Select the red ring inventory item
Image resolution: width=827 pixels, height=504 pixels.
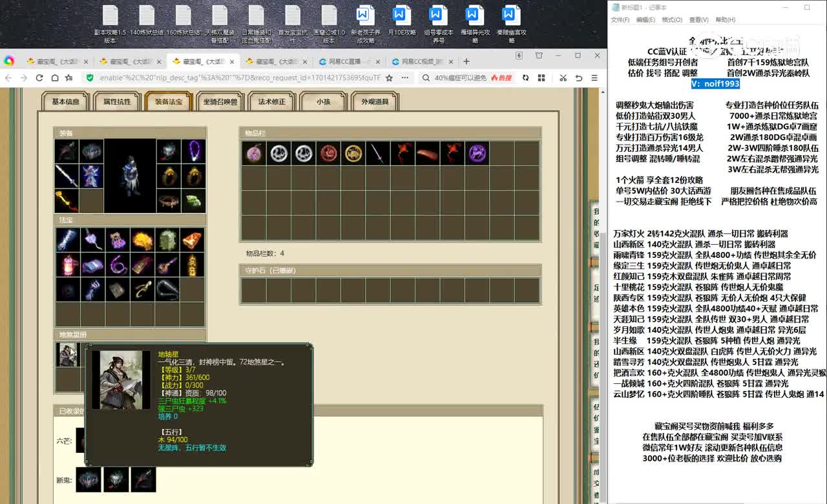[328, 153]
